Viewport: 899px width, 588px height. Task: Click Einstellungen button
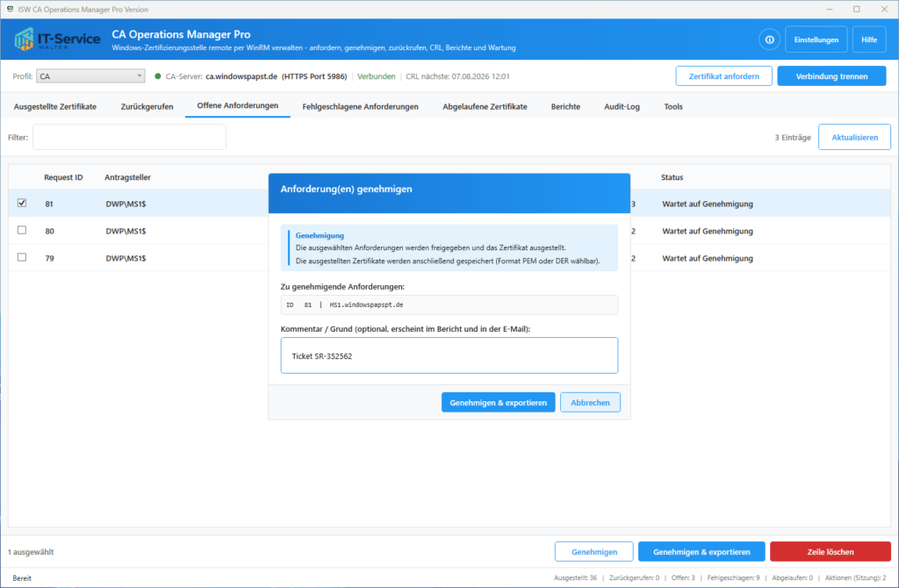point(816,39)
